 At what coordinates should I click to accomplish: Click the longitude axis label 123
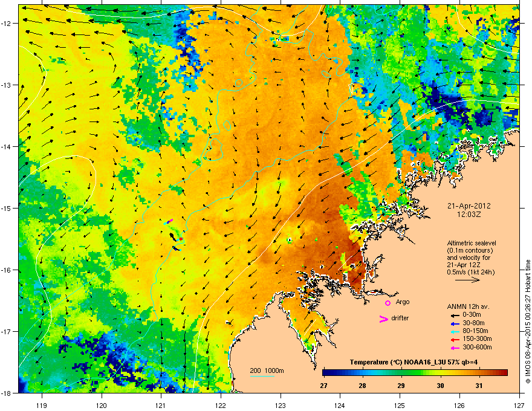281,406
